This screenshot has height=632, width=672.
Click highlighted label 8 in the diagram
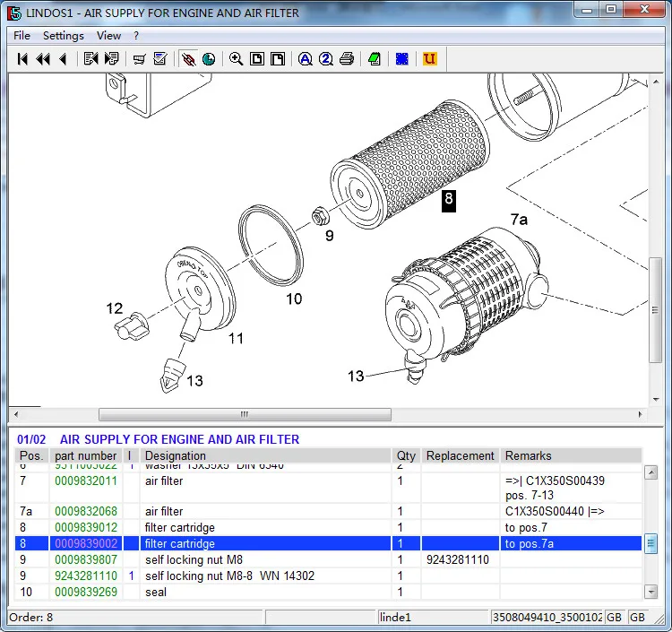pos(449,201)
